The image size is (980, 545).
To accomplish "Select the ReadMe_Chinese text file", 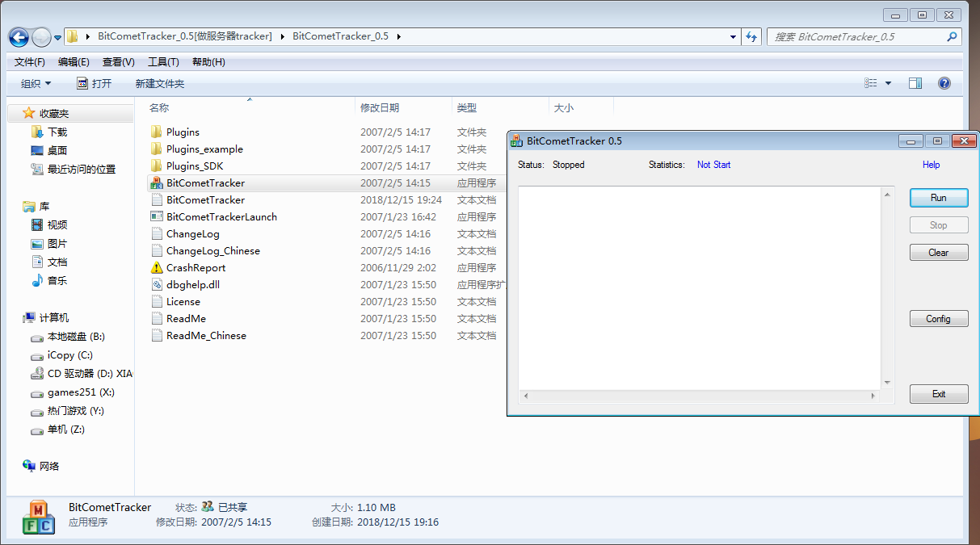I will pos(207,335).
